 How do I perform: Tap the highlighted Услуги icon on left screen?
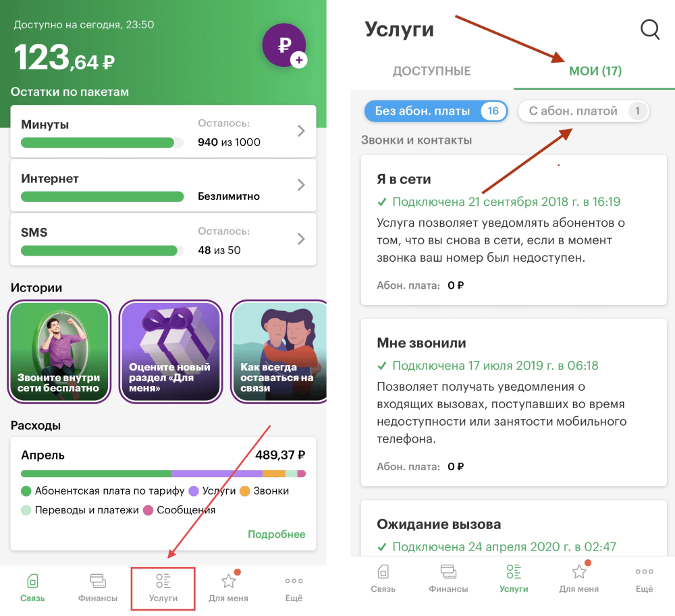click(x=163, y=588)
